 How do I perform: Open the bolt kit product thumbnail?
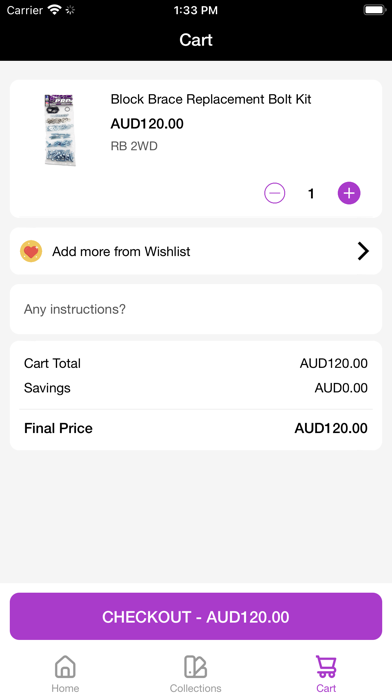(60, 130)
